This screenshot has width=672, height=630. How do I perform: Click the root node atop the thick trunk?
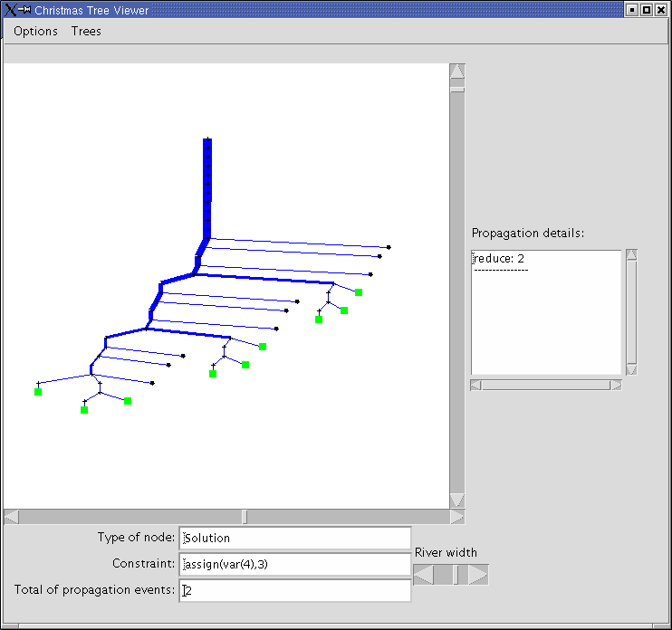click(207, 139)
